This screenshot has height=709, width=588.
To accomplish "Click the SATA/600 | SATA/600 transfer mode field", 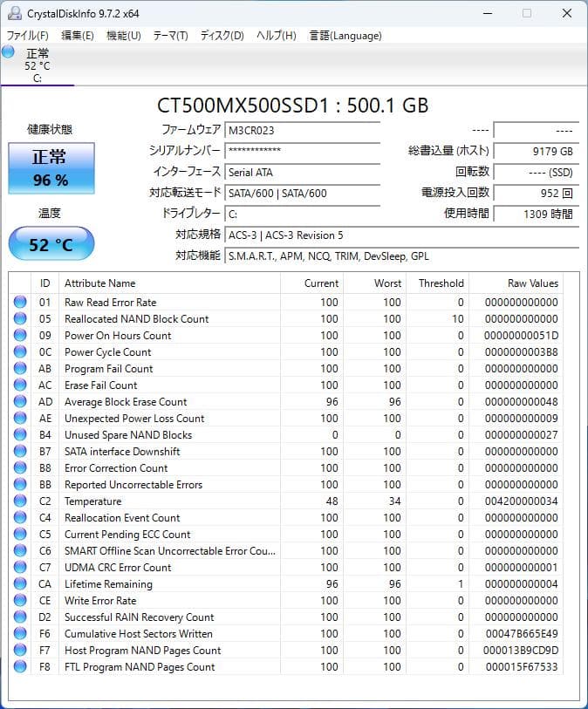I will (x=302, y=193).
